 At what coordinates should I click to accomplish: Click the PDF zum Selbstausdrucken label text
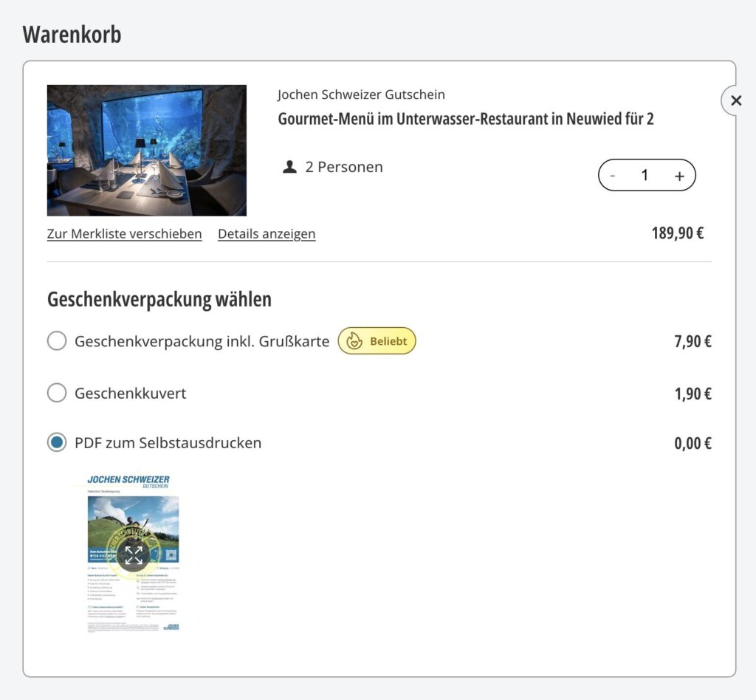point(168,442)
